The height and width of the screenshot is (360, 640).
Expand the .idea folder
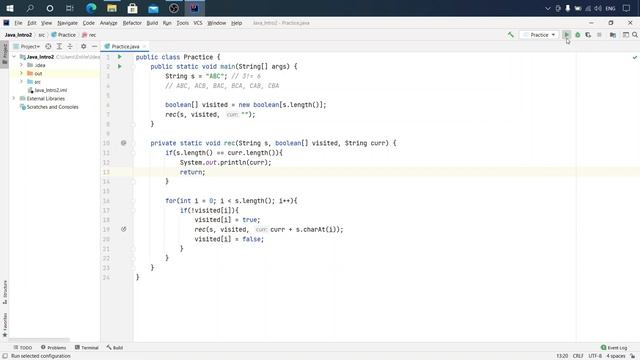[x=21, y=65]
